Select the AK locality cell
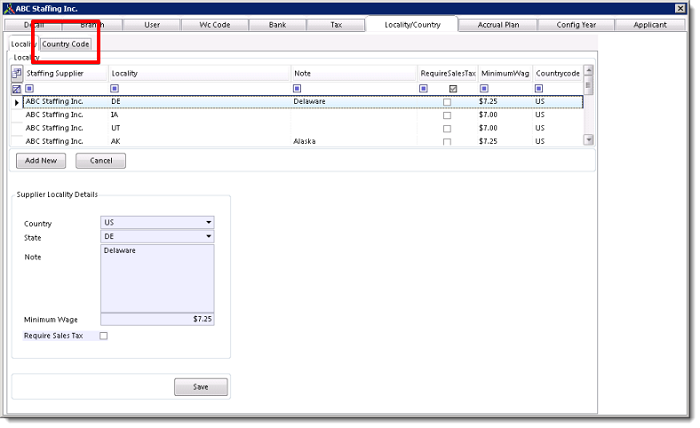The height and width of the screenshot is (428, 700). 200,141
